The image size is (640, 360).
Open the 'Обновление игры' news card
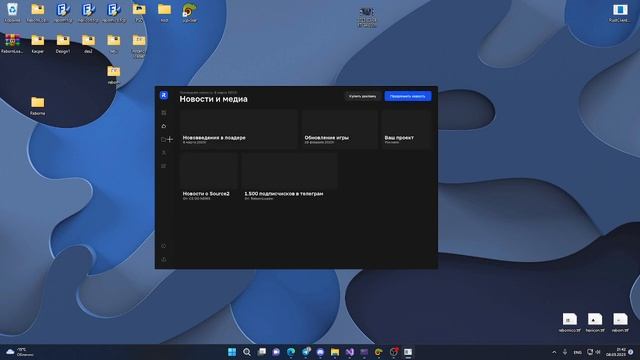tap(340, 129)
